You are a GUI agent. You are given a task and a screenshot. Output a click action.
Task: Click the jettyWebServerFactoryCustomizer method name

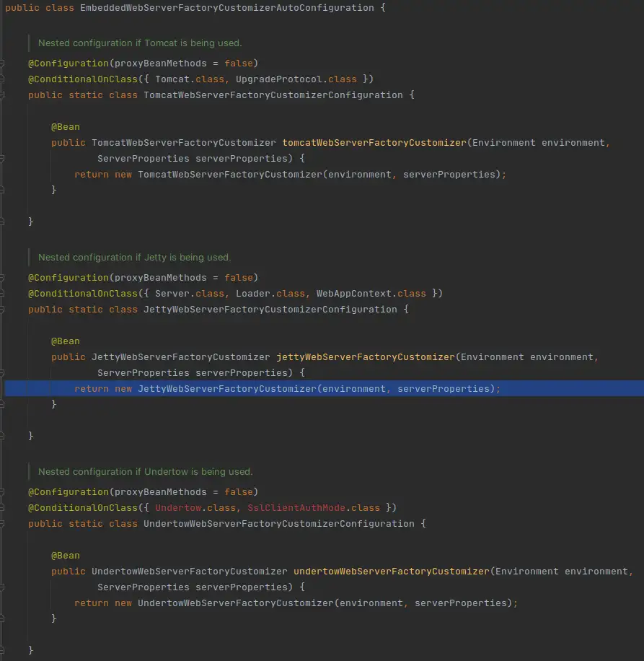pos(365,357)
